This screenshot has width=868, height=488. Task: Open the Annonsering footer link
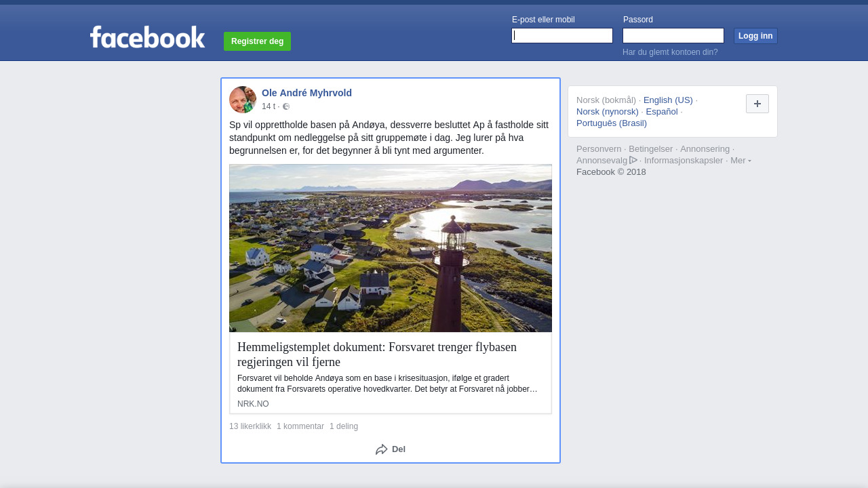[705, 149]
